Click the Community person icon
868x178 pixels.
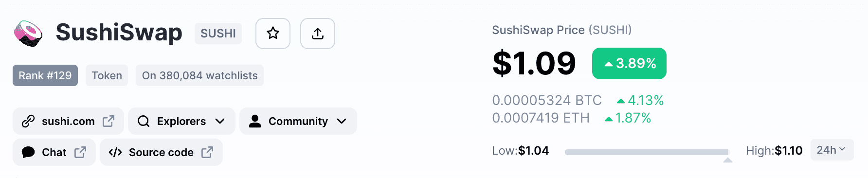click(255, 121)
